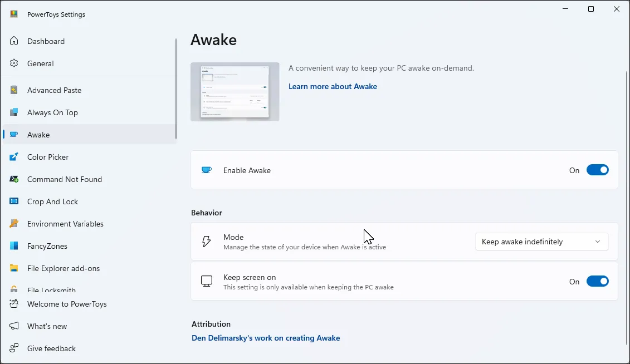The width and height of the screenshot is (630, 364).
Task: Click the Awake preview thumbnail image
Action: pyautogui.click(x=235, y=91)
